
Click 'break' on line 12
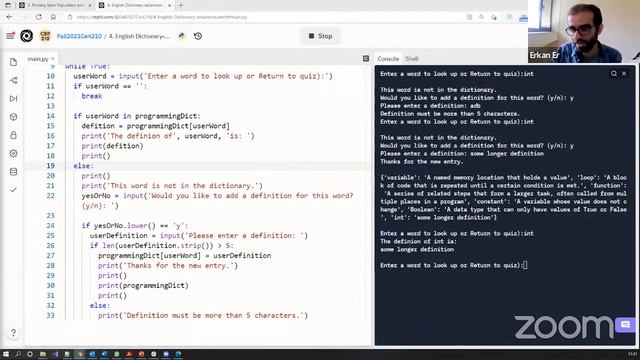point(92,96)
